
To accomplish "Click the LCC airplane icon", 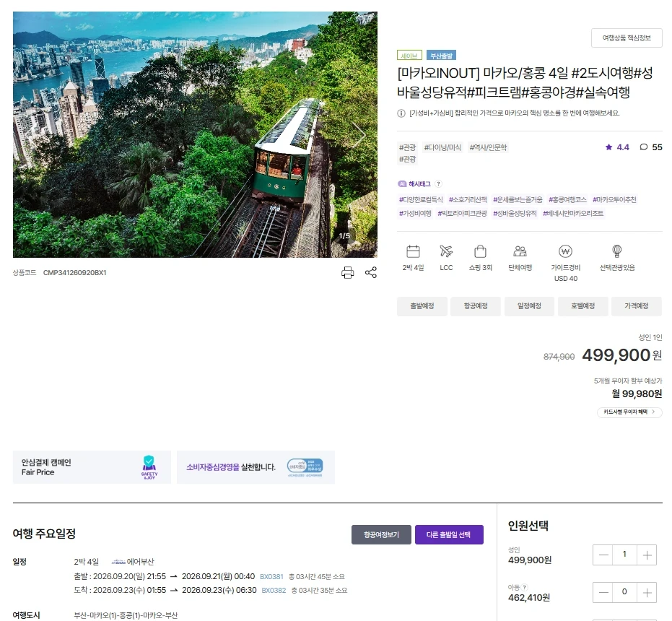I will tap(446, 251).
